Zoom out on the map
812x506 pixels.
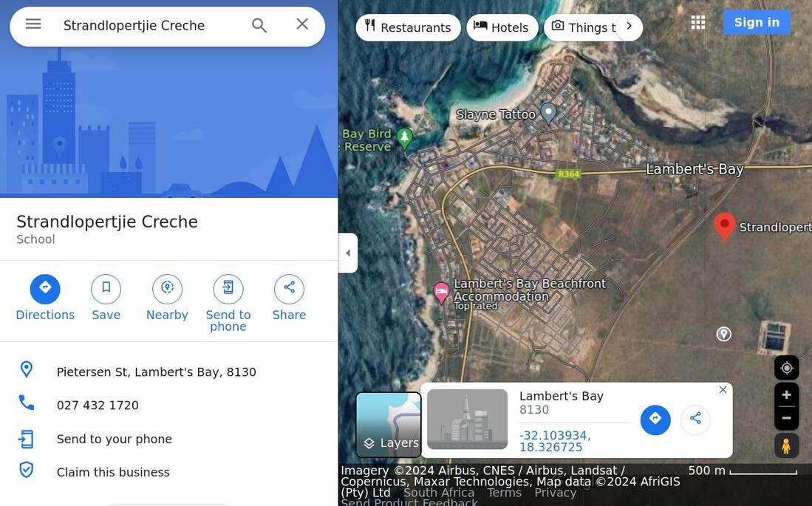(x=787, y=419)
